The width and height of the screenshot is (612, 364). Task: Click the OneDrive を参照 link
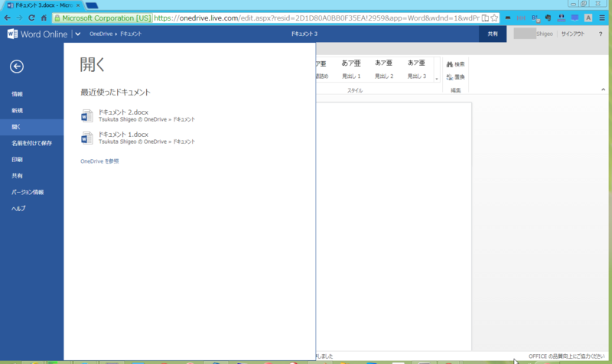click(99, 161)
